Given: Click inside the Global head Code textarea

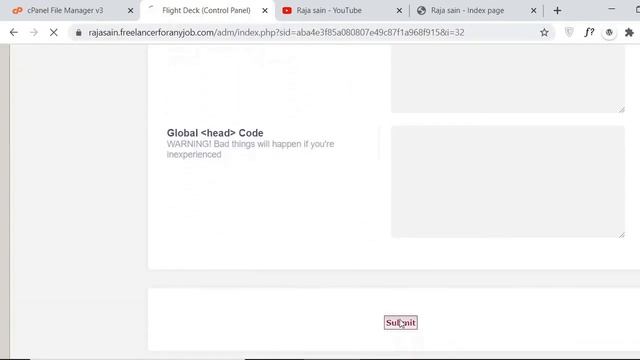Looking at the screenshot, I should 508,182.
